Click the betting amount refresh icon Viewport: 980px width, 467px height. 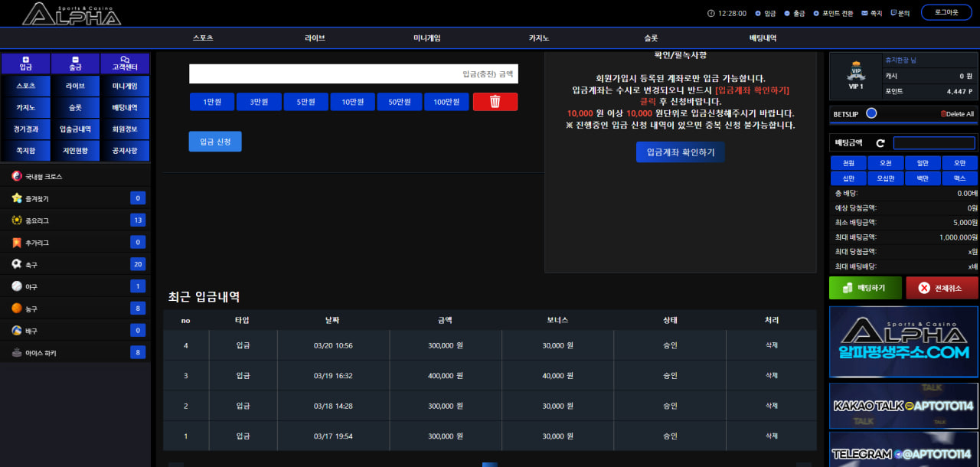(880, 143)
